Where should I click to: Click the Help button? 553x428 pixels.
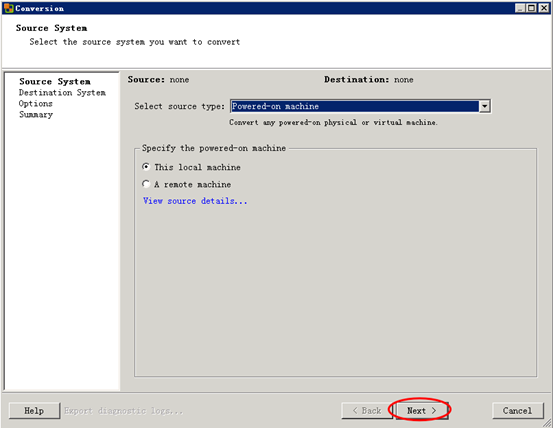(34, 411)
